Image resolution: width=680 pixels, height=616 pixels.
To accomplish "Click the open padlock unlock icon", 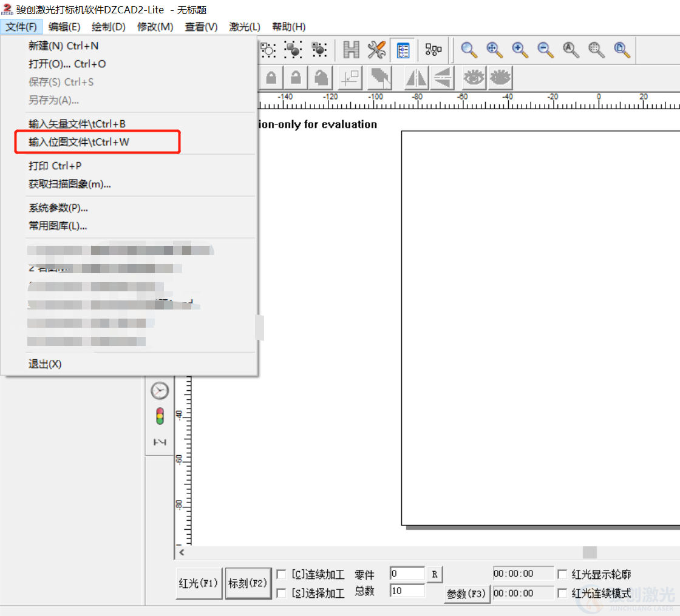I will tap(296, 78).
